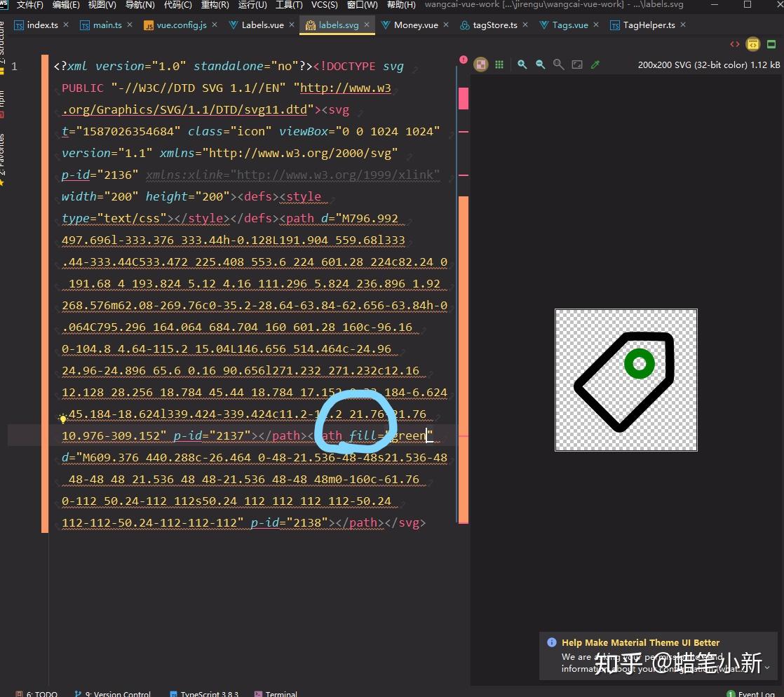Click the viewBox attribute in the code
The width and height of the screenshot is (784, 697).
359,132
